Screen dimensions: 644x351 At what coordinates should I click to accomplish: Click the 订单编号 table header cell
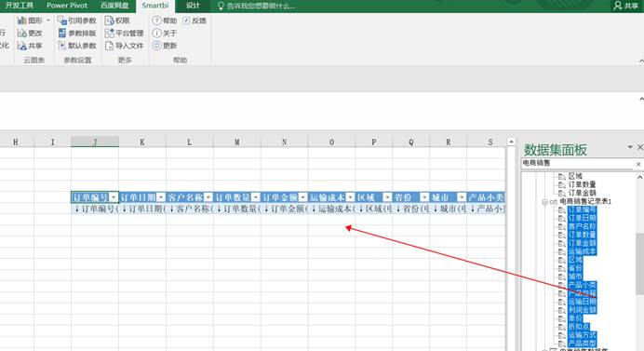tap(95, 197)
